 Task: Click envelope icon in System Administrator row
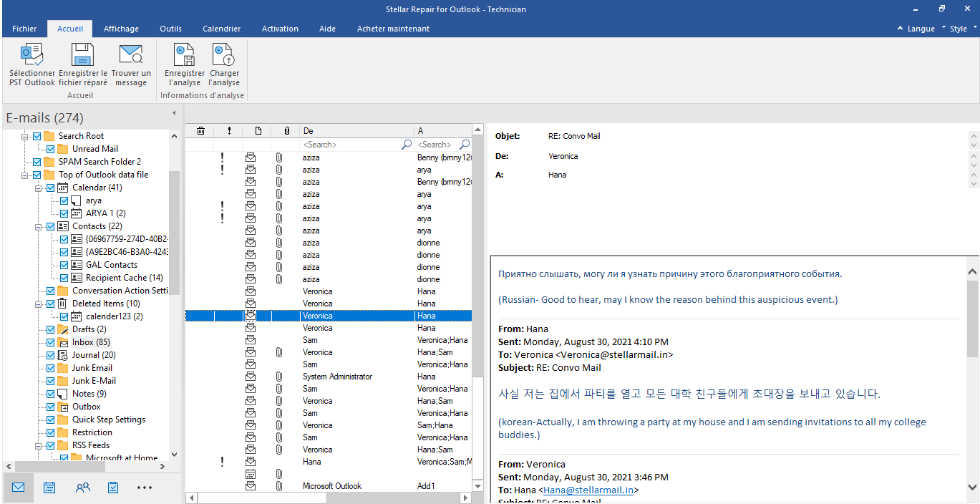point(251,377)
